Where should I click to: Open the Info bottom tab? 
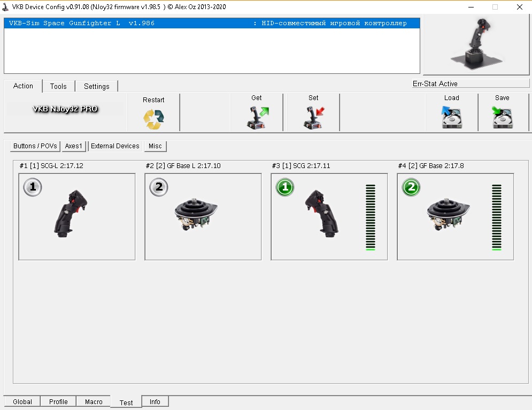155,401
